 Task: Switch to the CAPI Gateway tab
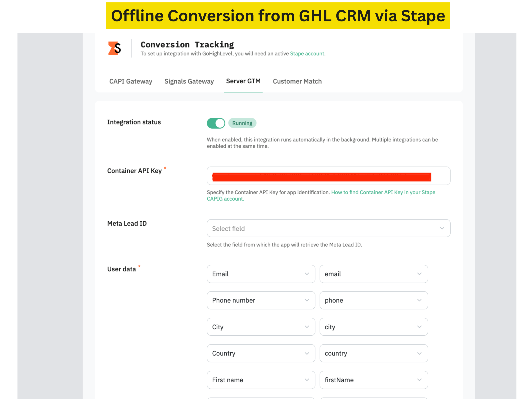[x=131, y=81]
